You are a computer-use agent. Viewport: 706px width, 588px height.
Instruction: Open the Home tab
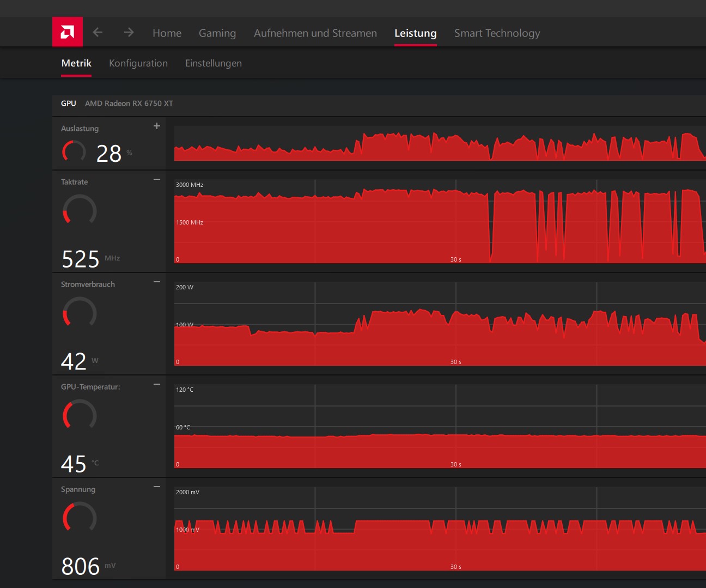(167, 33)
